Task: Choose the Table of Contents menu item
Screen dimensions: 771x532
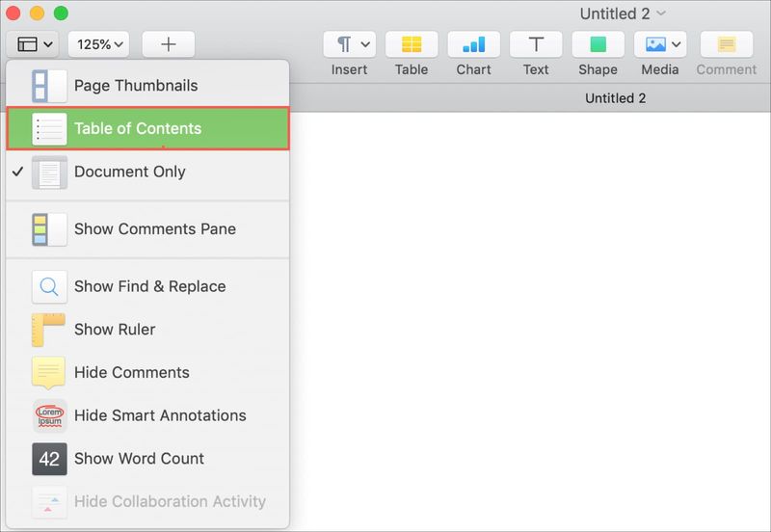Action: 147,128
